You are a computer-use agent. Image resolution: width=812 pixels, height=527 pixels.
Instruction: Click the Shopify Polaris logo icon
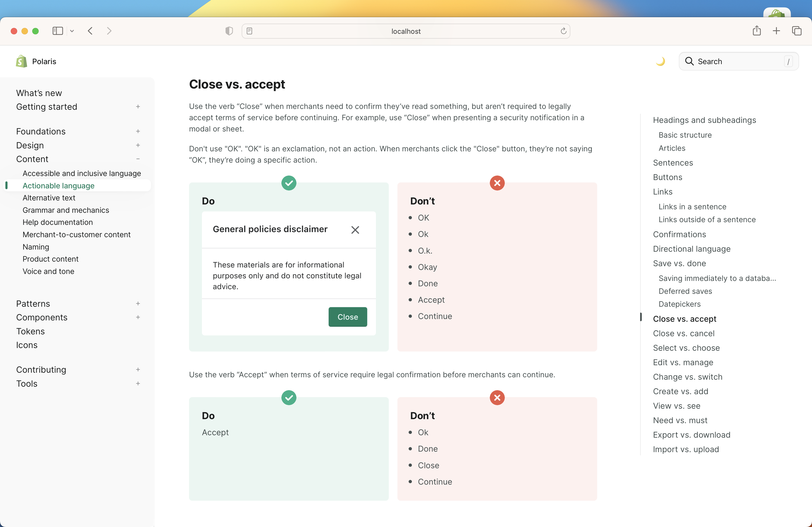coord(21,61)
